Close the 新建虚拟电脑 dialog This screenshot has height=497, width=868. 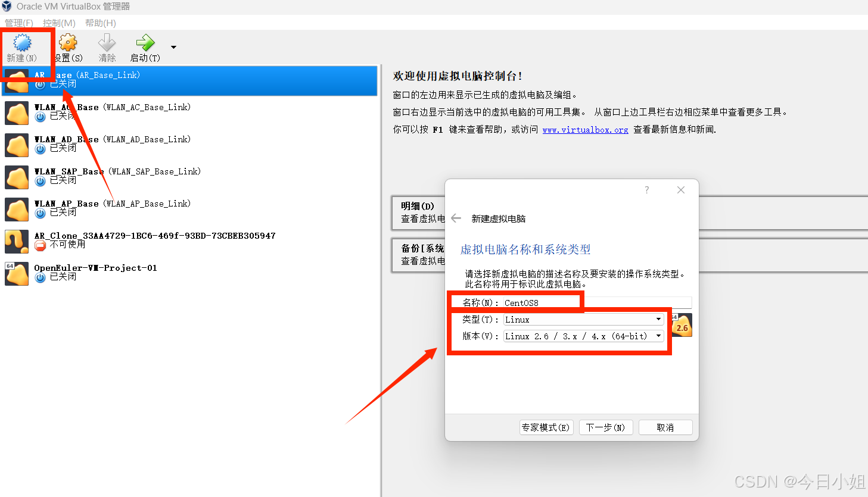681,190
